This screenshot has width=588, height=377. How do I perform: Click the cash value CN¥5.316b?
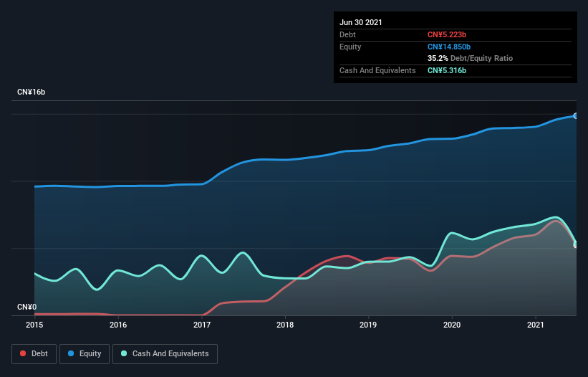[447, 70]
